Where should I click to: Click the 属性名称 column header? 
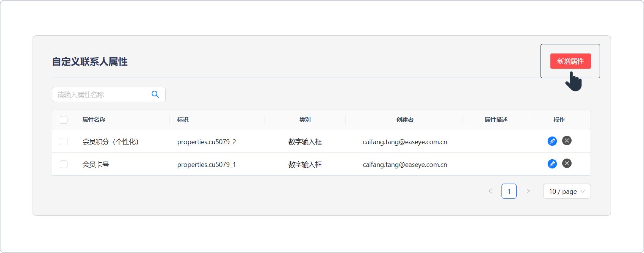[94, 120]
